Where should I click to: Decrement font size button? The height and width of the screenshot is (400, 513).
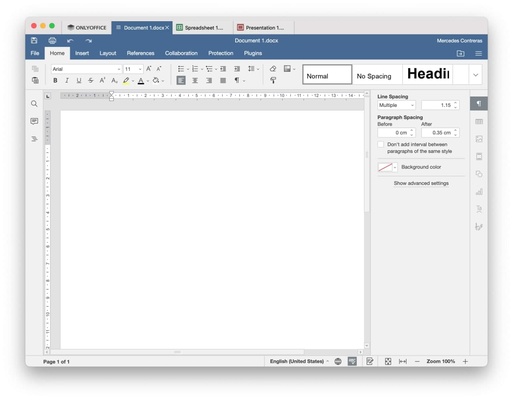pyautogui.click(x=159, y=69)
